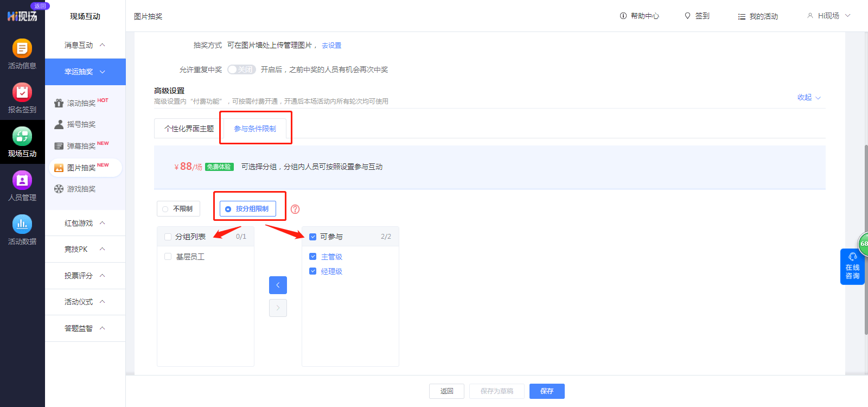Click the 在线咨询 support widget

tap(852, 266)
